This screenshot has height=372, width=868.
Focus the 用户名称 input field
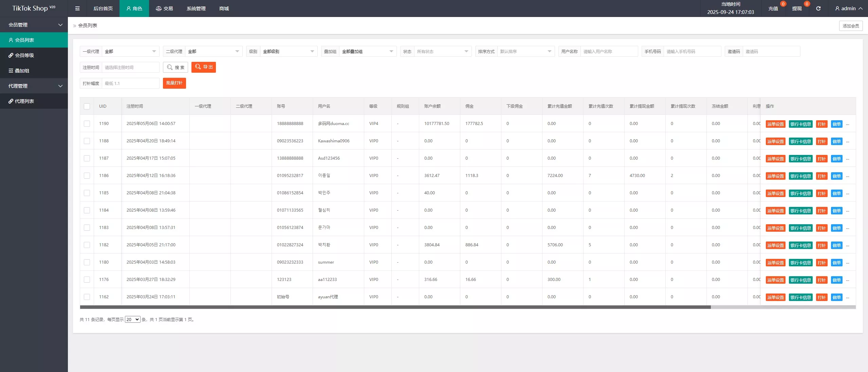pyautogui.click(x=609, y=51)
